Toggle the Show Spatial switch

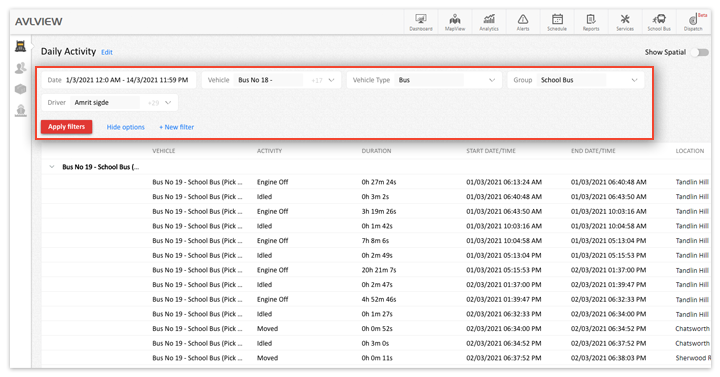(701, 52)
